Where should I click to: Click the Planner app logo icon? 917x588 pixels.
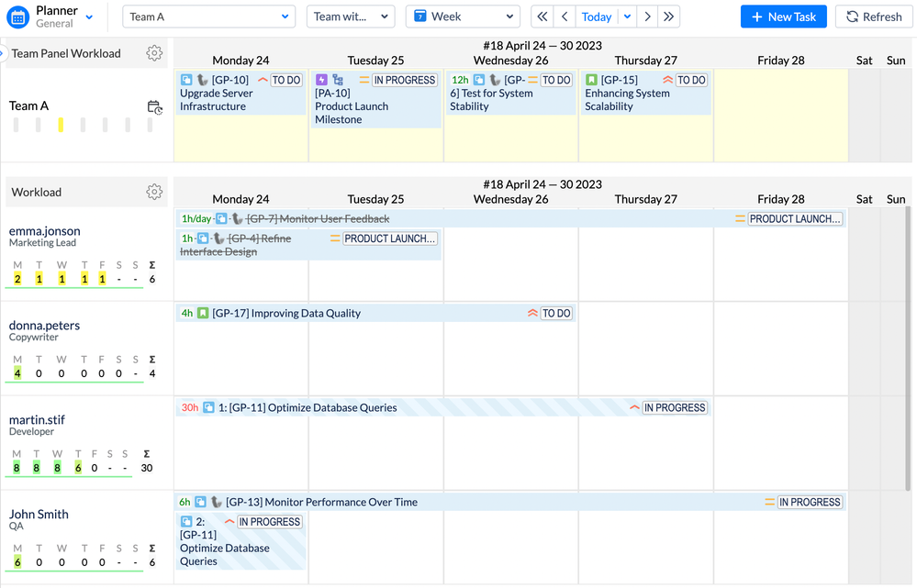[x=18, y=17]
